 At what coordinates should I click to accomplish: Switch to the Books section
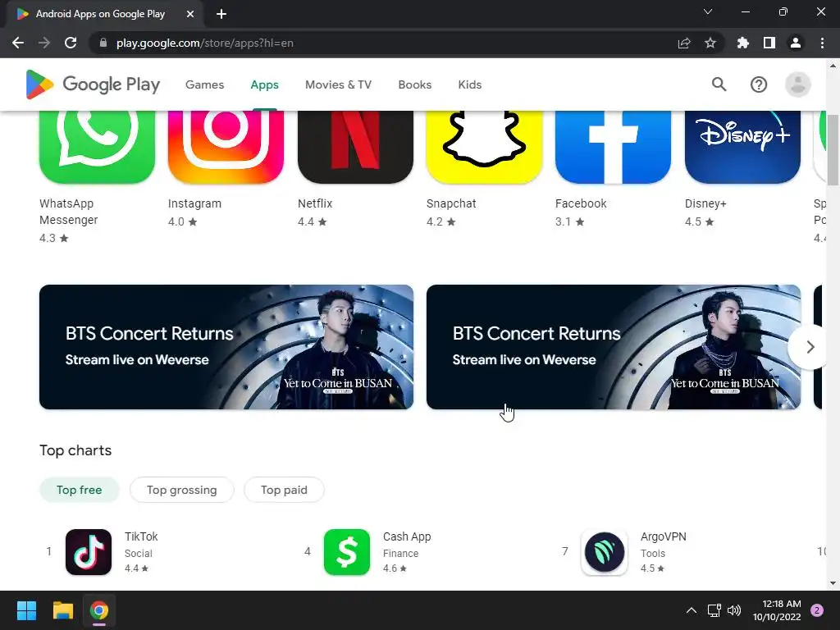coord(414,84)
